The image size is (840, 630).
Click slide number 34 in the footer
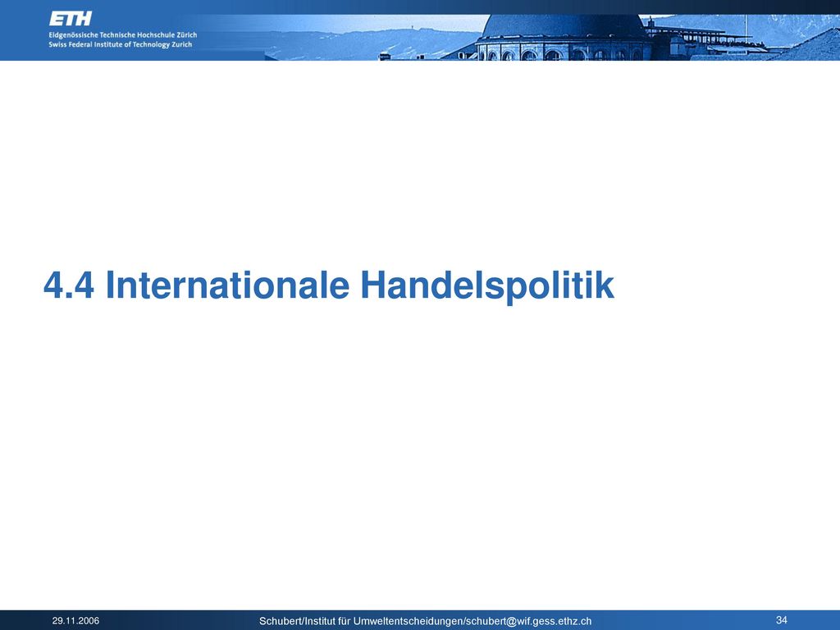point(782,620)
